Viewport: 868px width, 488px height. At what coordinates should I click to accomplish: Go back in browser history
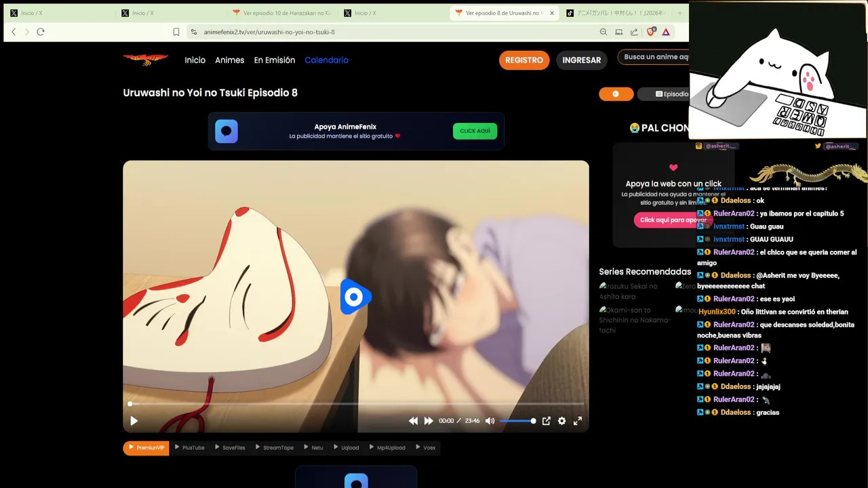point(14,32)
